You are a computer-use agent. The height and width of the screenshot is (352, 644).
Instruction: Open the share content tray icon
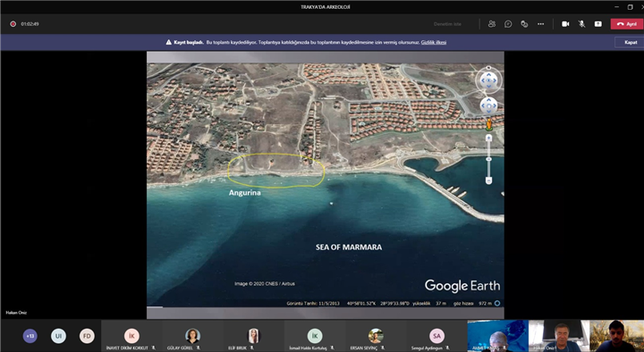click(x=598, y=24)
